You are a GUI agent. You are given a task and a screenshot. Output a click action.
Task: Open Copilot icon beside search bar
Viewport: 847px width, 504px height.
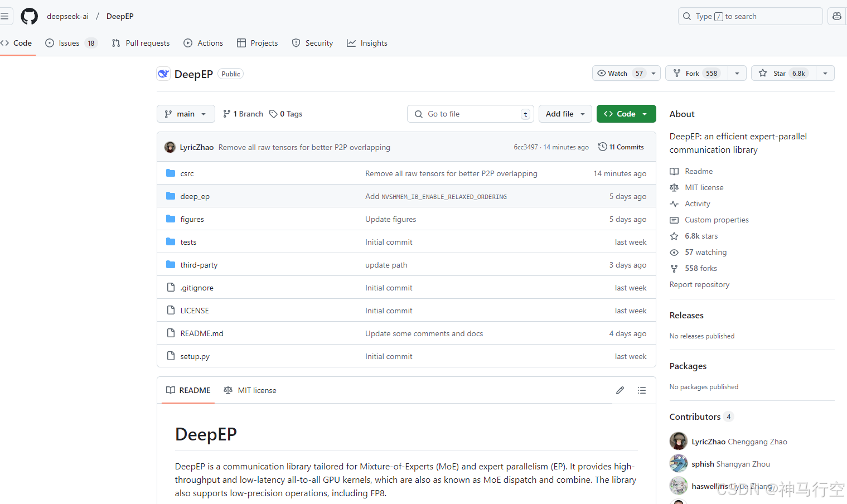[x=837, y=16]
